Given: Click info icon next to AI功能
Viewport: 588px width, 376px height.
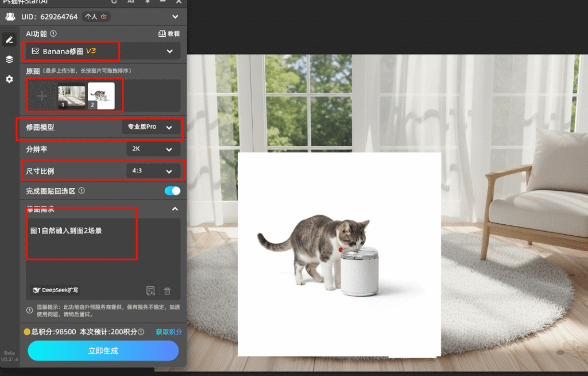Looking at the screenshot, I should (53, 34).
